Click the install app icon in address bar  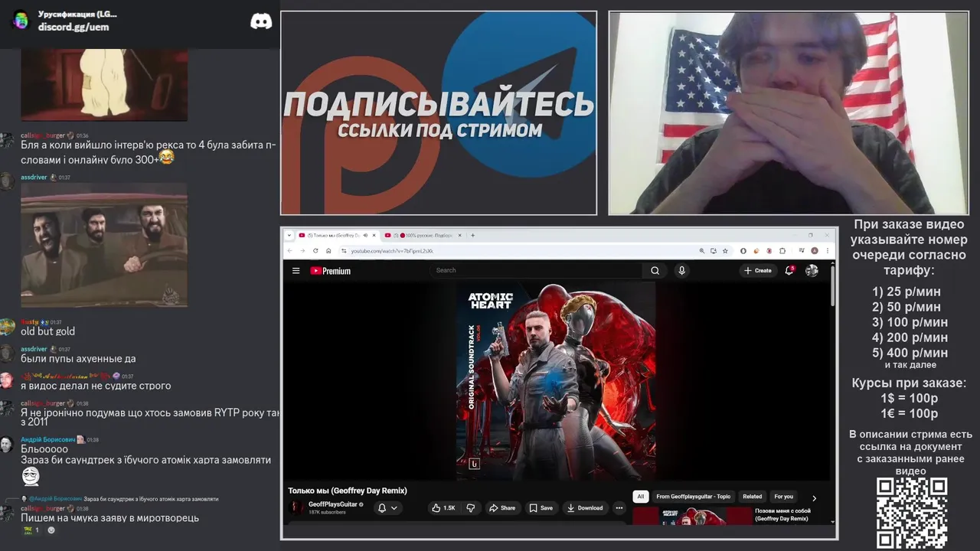pos(714,251)
